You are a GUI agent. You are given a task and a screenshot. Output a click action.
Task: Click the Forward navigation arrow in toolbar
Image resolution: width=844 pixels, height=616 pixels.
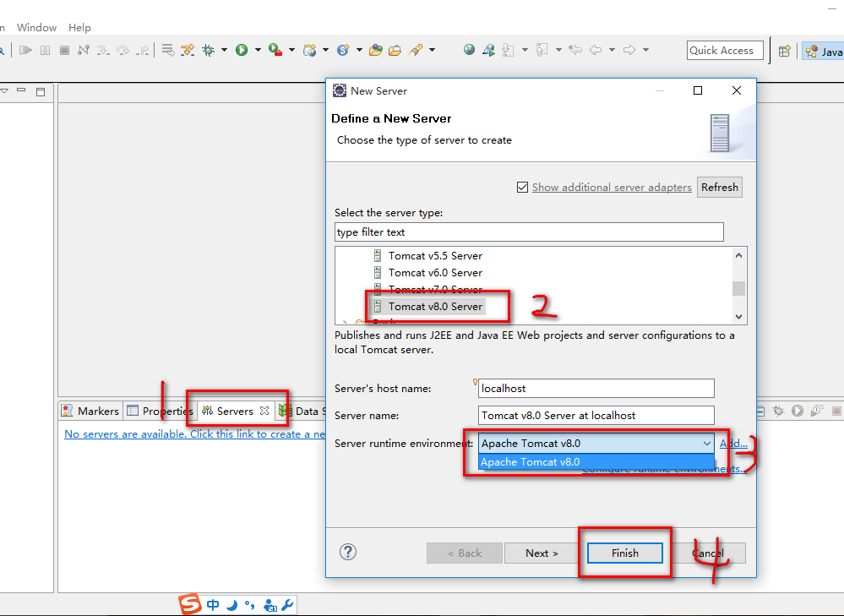629,50
